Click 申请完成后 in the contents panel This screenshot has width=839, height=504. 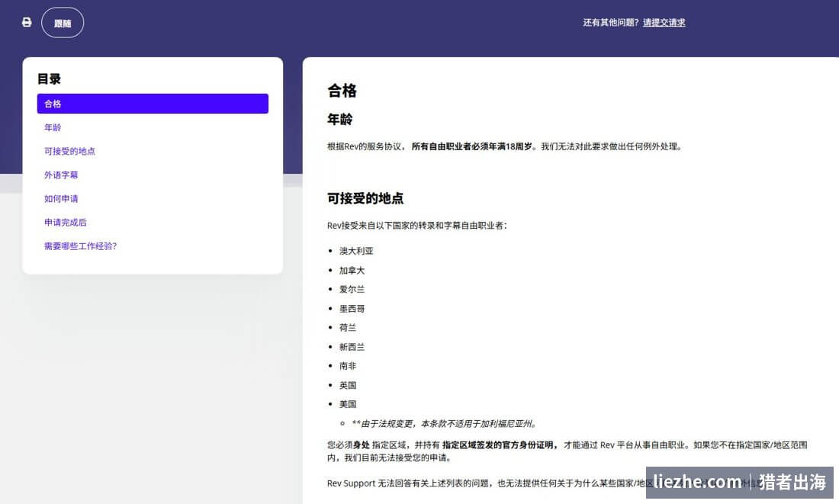(x=66, y=222)
